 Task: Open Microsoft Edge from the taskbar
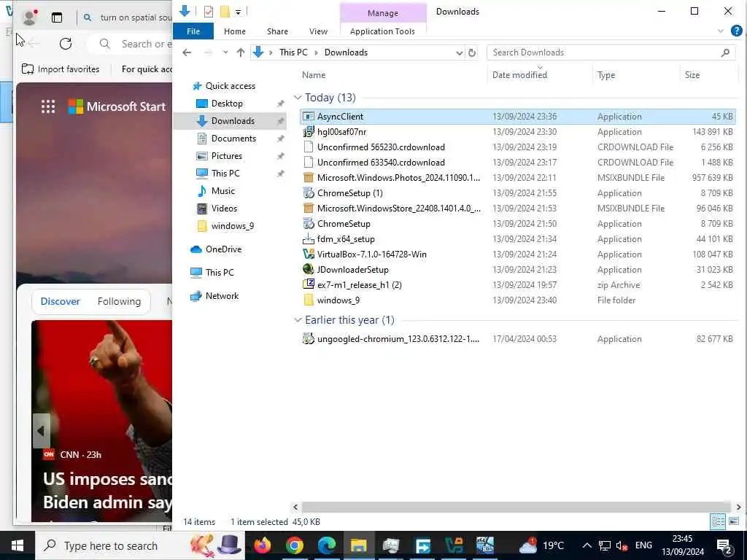click(x=327, y=545)
